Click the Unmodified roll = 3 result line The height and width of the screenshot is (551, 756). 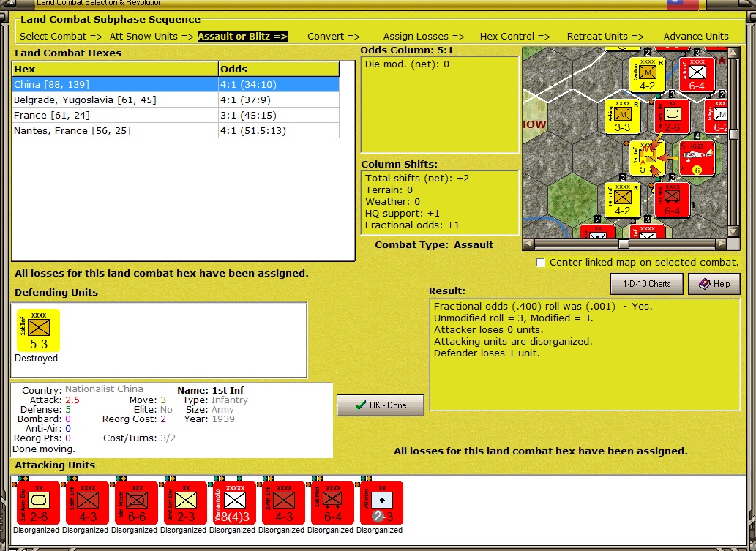click(x=514, y=318)
